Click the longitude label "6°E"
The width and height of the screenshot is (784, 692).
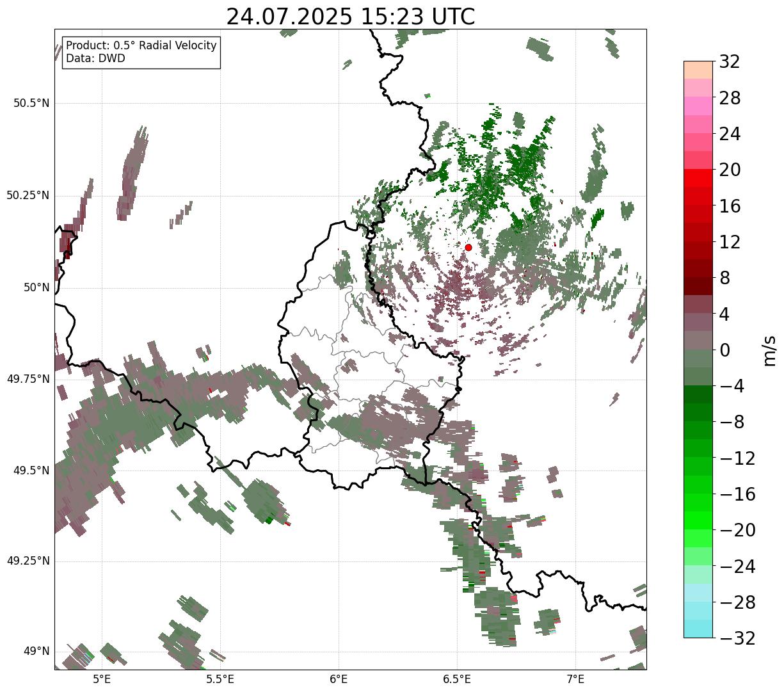point(339,679)
